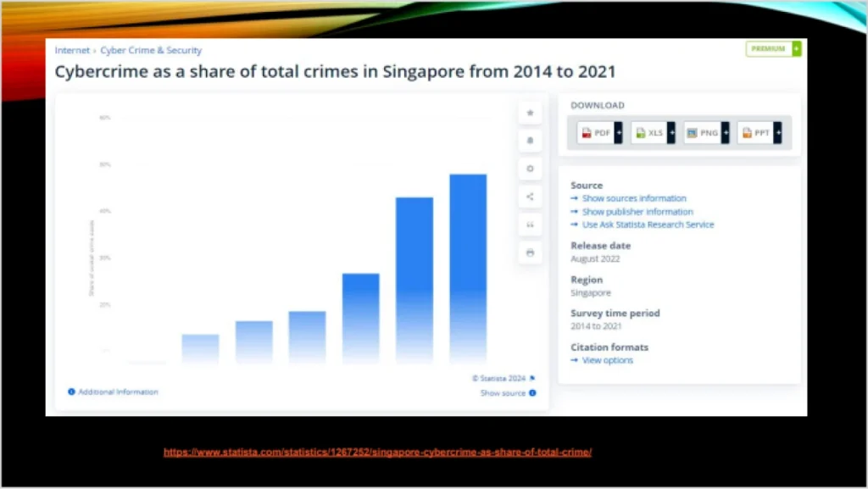Open chart settings gear icon

pos(530,169)
